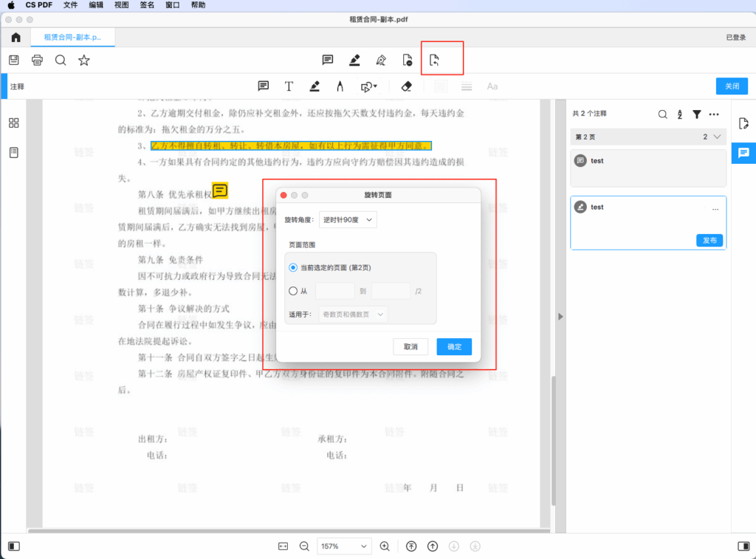
Task: Search annotations with magnifier icon
Action: click(662, 114)
